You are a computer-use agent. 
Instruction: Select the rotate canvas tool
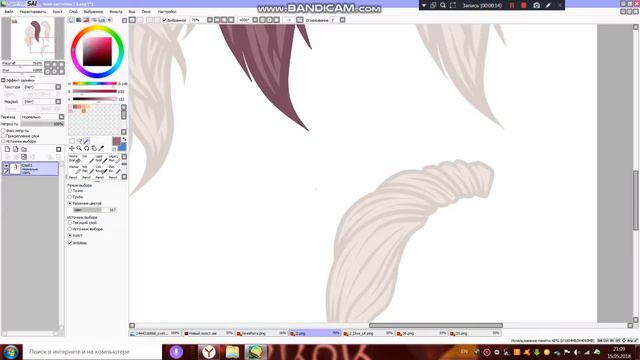[87, 148]
